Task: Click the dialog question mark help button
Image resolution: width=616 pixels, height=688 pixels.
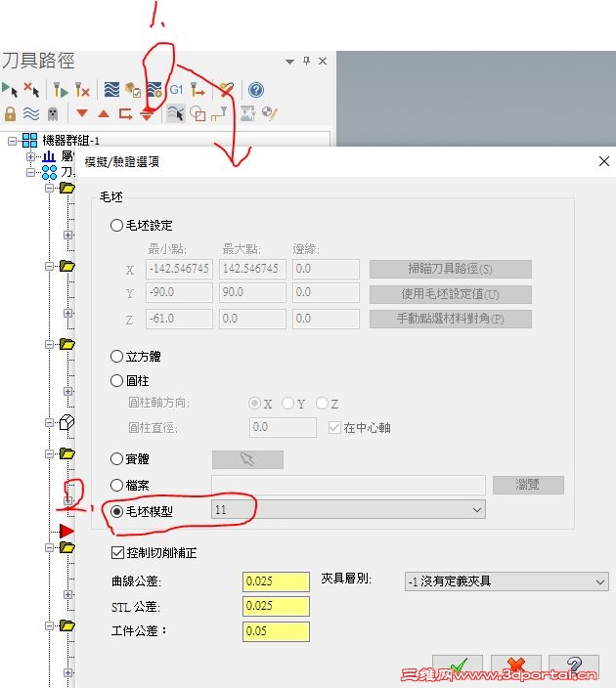Action: point(574,666)
